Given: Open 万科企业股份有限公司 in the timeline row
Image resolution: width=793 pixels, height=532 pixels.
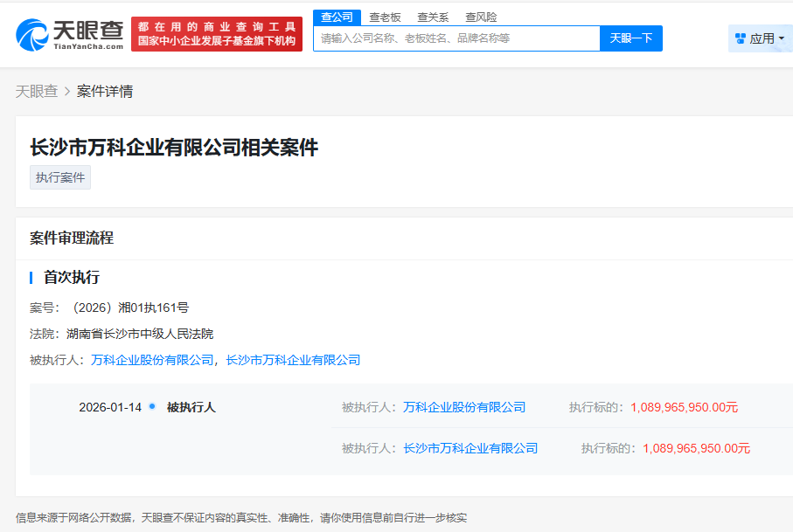Looking at the screenshot, I should coord(464,407).
